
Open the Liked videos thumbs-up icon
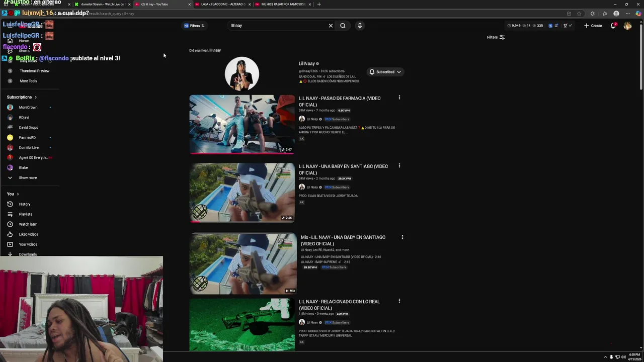pos(10,234)
